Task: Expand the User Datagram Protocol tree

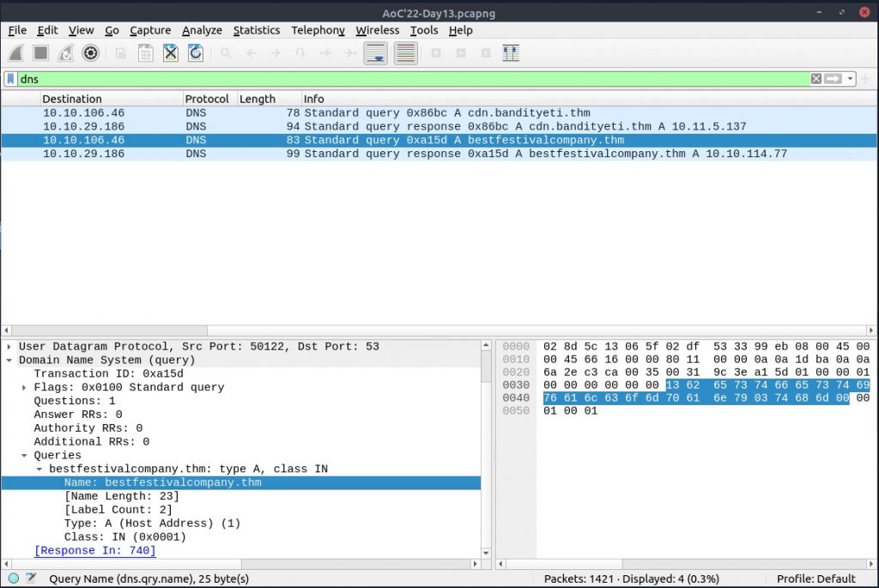Action: point(9,347)
